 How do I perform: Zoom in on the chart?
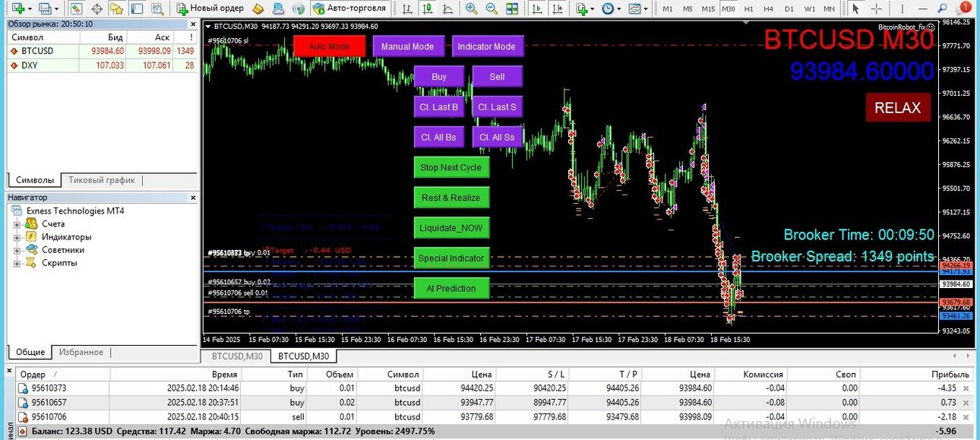[x=471, y=8]
